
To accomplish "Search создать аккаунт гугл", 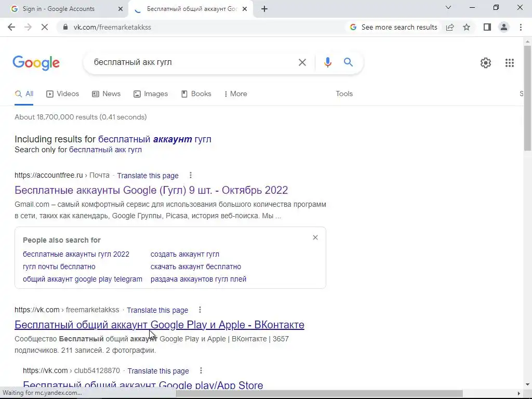I will [185, 254].
